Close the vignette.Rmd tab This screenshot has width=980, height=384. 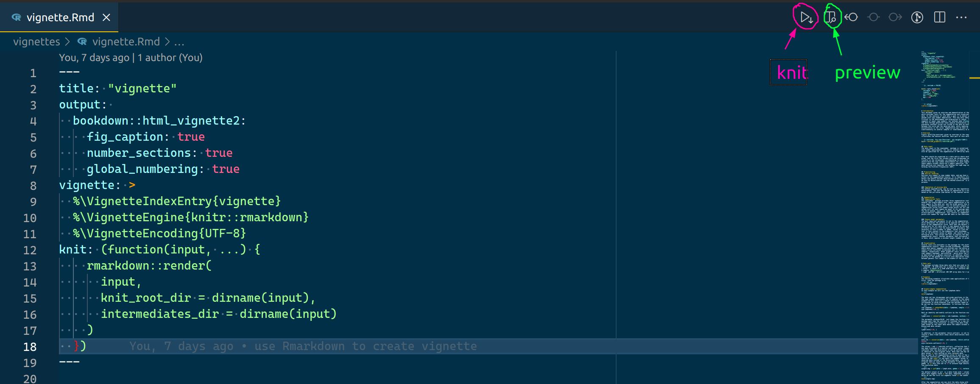point(106,17)
